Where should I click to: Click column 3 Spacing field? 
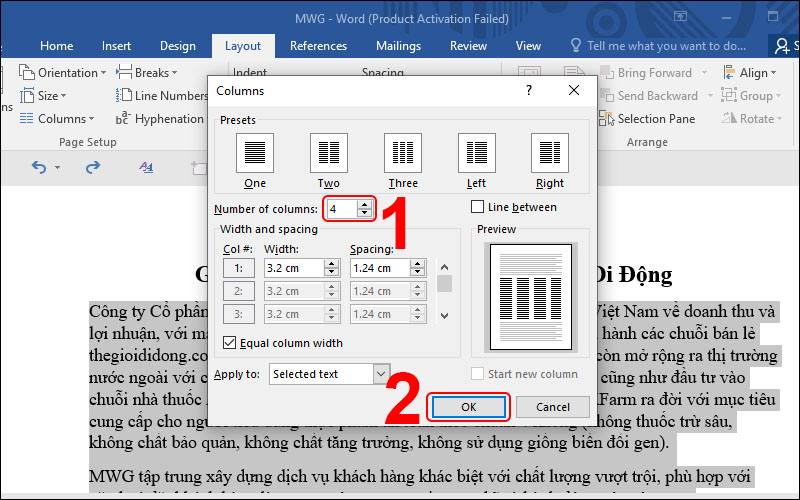pos(380,314)
